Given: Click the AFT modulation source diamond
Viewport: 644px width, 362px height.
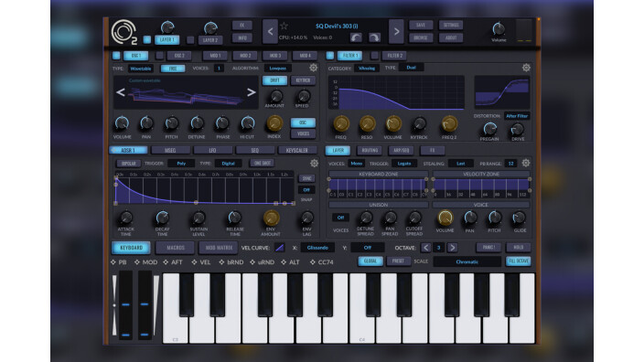Looking at the screenshot, I should [166, 261].
